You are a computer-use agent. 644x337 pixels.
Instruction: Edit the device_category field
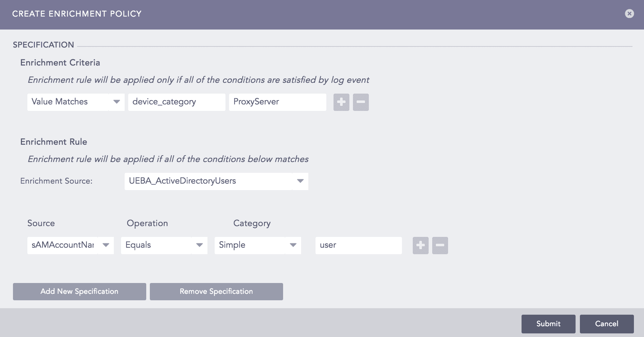[x=176, y=102]
